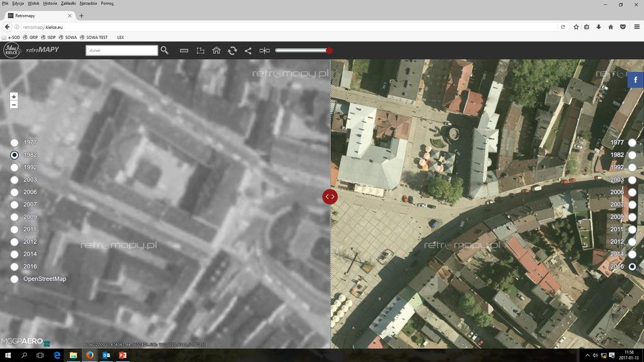The height and width of the screenshot is (362, 644).
Task: Open the Pomoc menu
Action: tap(107, 3)
